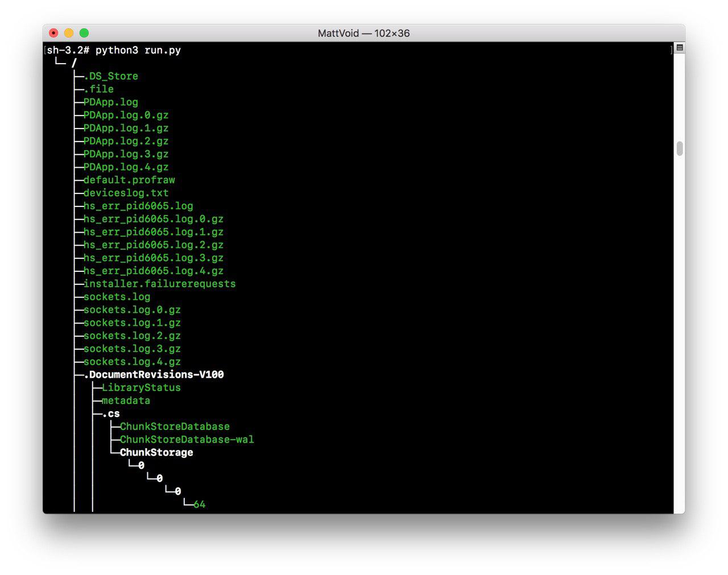The width and height of the screenshot is (728, 575).
Task: Click the 'PDApp.log.1.gz' line
Action: (126, 129)
